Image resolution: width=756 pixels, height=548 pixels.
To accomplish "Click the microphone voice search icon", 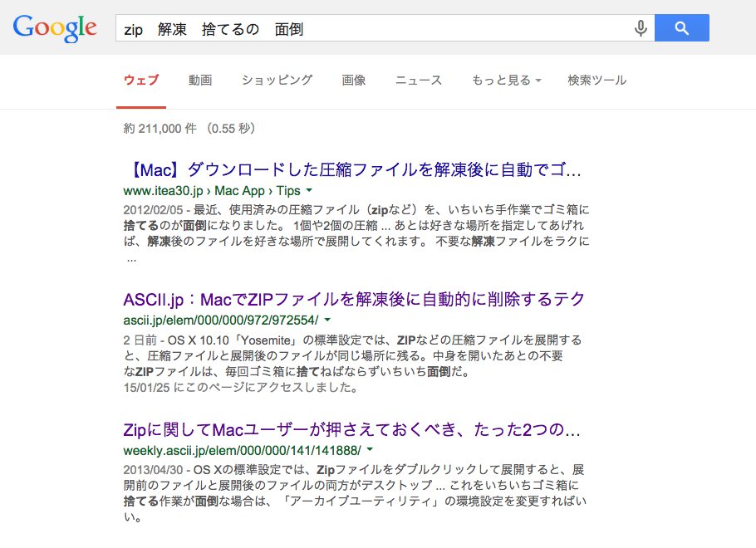I will pos(641,28).
